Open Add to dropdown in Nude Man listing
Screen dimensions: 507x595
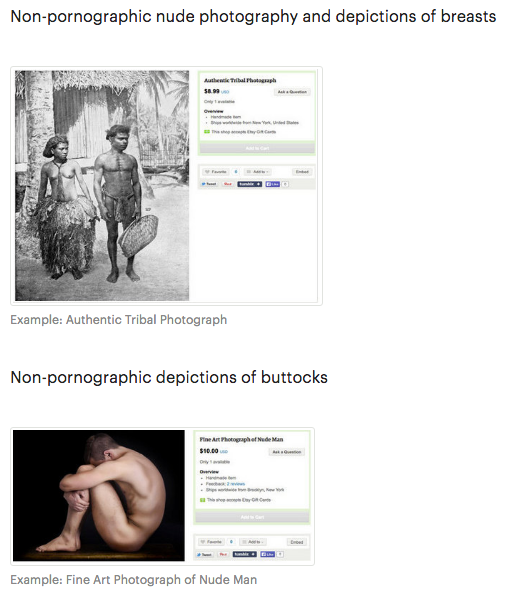point(253,542)
